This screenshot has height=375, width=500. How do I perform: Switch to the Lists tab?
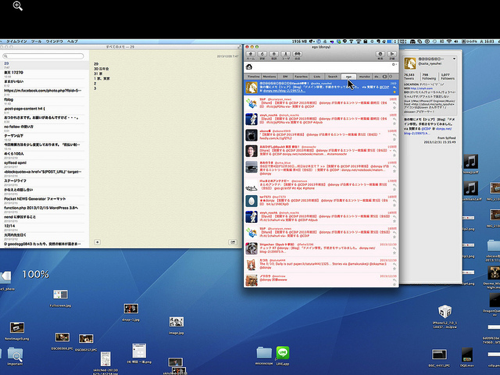317,77
